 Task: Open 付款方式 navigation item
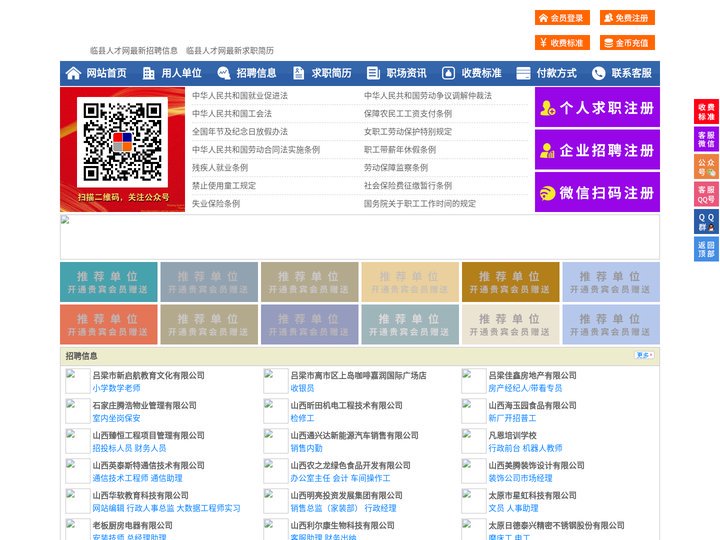(x=557, y=73)
